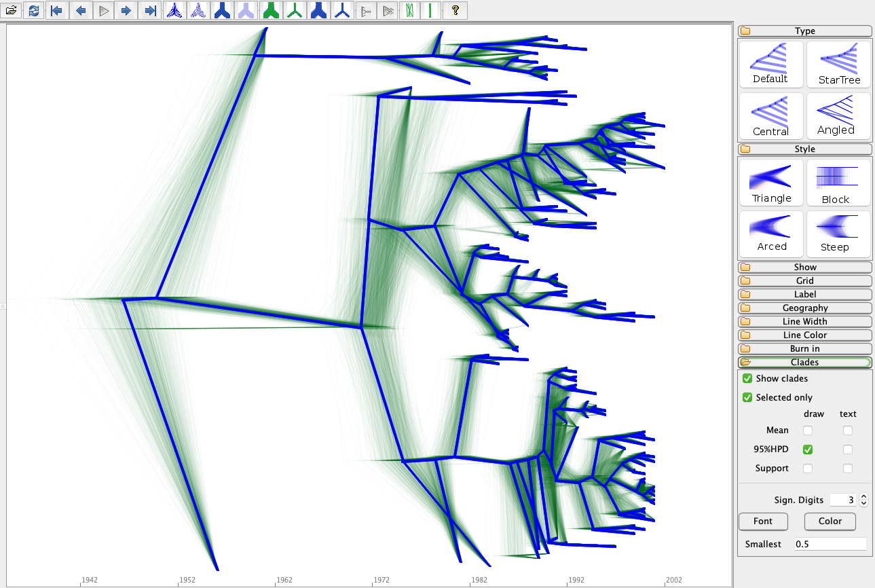Screen dimensions: 875x588
Task: Toggle the Selected only checkbox
Action: [x=747, y=397]
